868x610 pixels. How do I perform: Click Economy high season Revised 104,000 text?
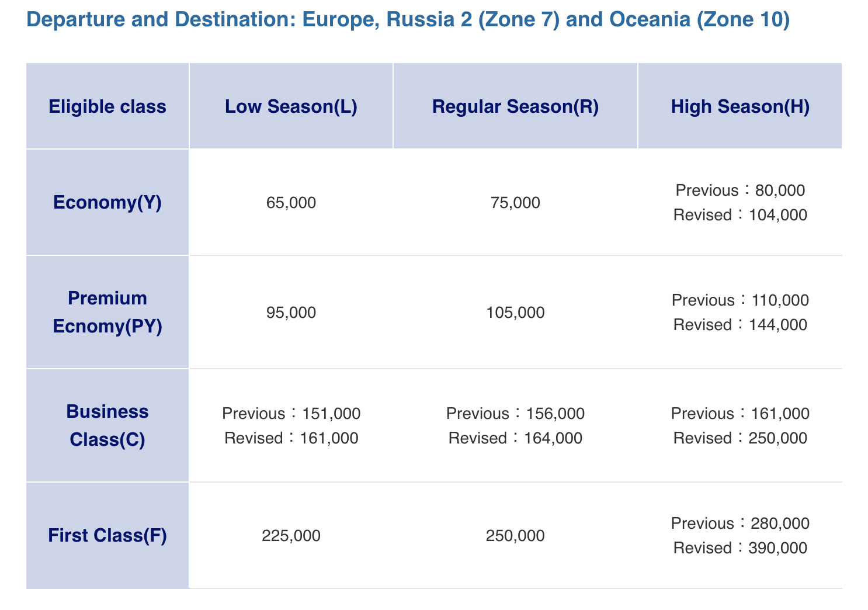[740, 215]
